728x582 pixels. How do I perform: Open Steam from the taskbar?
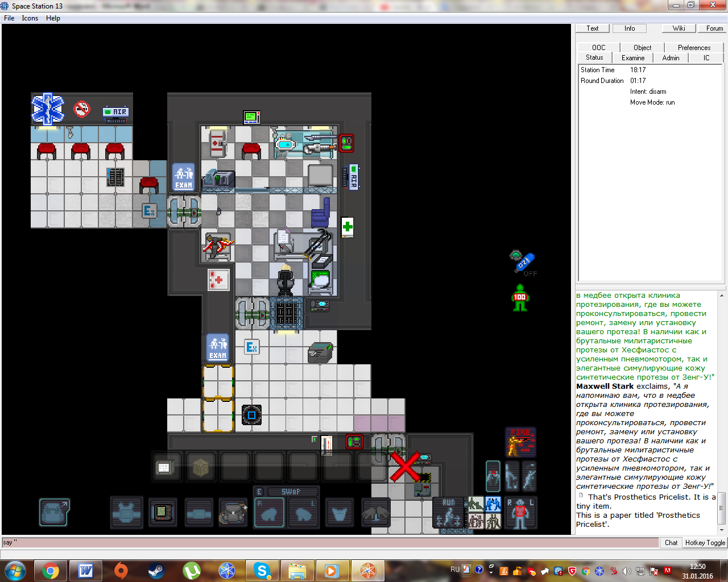click(156, 571)
